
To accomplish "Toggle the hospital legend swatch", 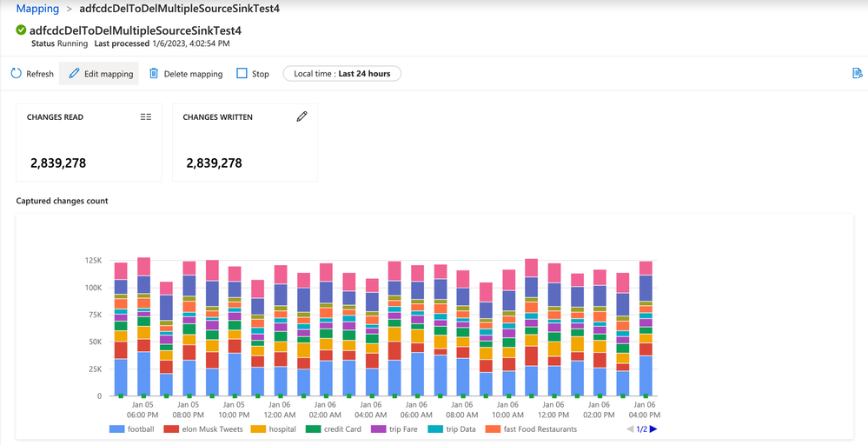I will coord(258,429).
